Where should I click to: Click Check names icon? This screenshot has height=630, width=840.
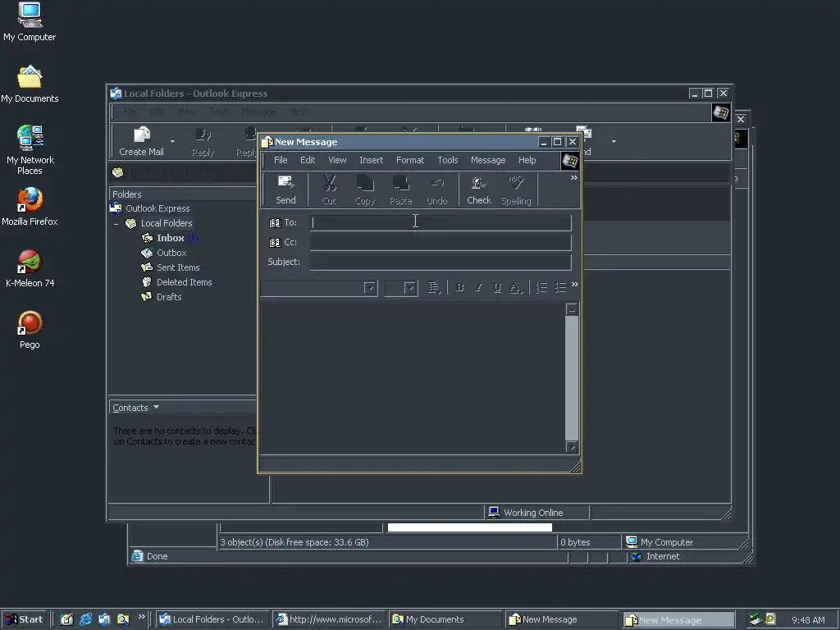pyautogui.click(x=478, y=184)
